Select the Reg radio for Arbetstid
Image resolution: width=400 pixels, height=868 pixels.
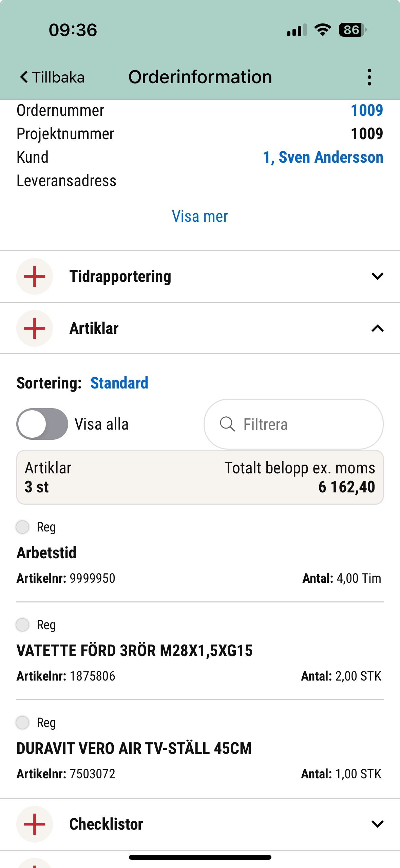pos(23,527)
